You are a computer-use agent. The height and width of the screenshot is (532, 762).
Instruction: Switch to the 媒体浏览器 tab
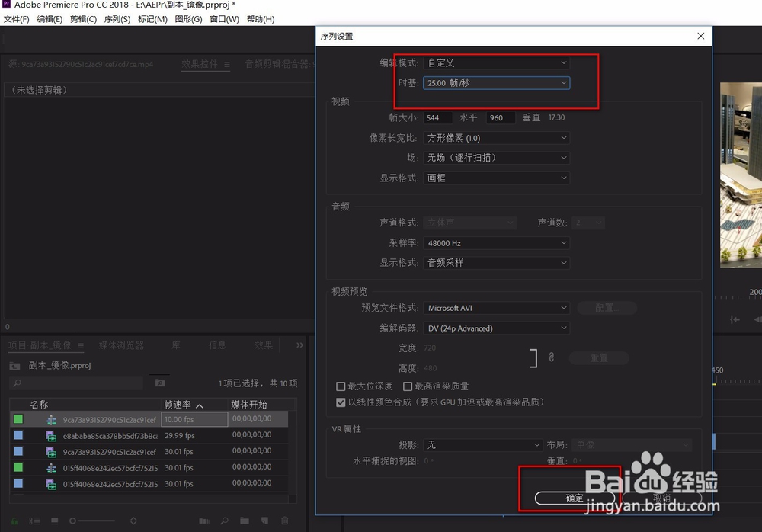click(121, 345)
